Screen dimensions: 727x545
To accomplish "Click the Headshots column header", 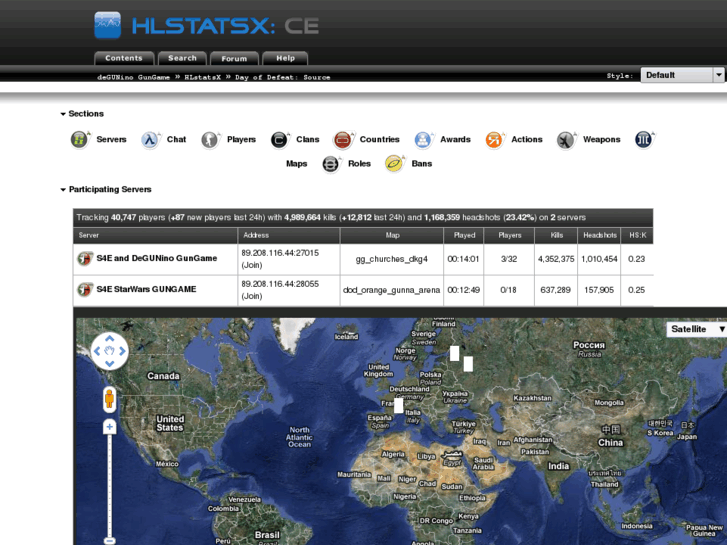I will (600, 235).
